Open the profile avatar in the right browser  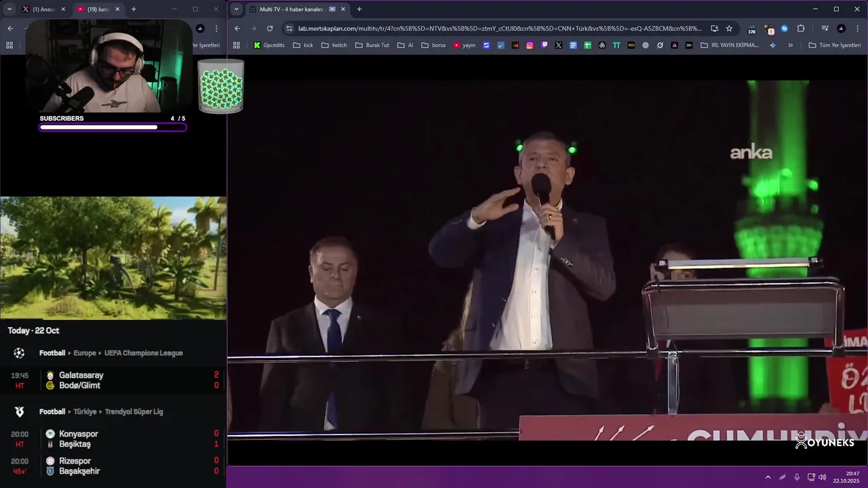pyautogui.click(x=842, y=28)
